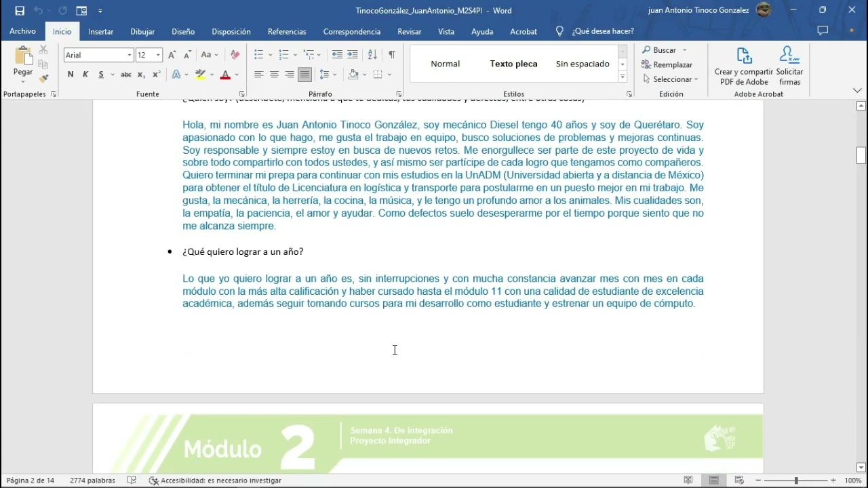This screenshot has width=868, height=488.
Task: Align text right
Action: coord(290,75)
